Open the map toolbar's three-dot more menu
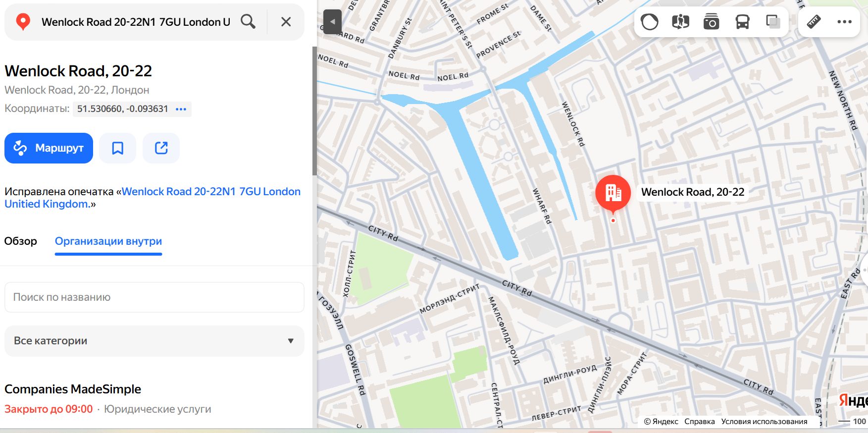 click(844, 22)
